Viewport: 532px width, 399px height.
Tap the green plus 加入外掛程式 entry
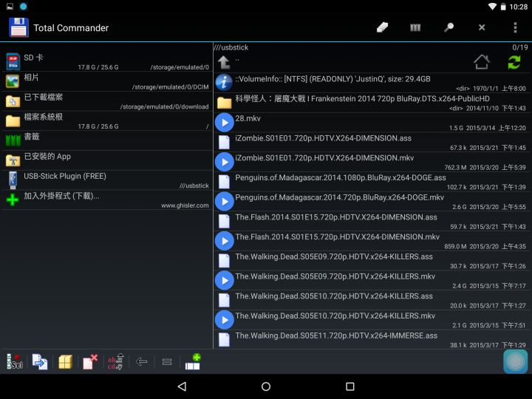coord(107,199)
